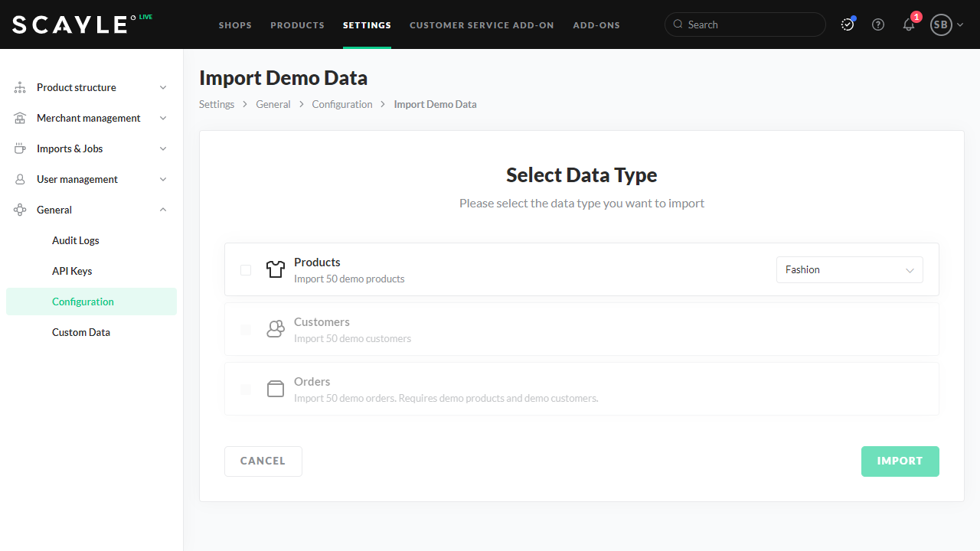Check the Products checkbox
This screenshot has width=980, height=551.
(246, 270)
